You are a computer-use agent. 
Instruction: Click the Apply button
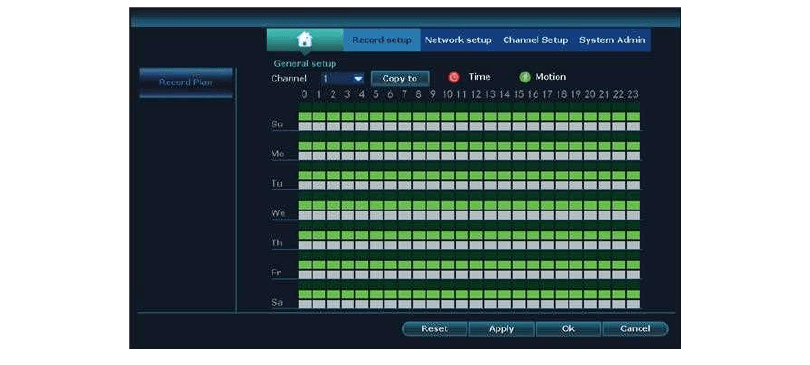click(501, 329)
